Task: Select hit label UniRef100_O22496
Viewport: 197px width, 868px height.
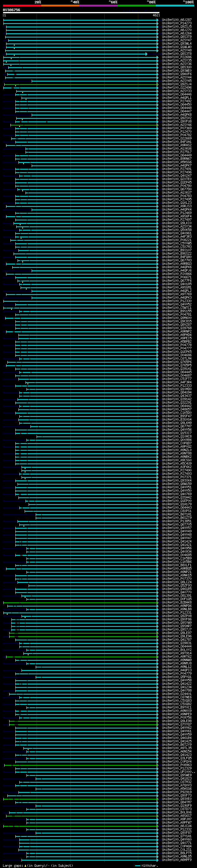Action: click(x=177, y=88)
